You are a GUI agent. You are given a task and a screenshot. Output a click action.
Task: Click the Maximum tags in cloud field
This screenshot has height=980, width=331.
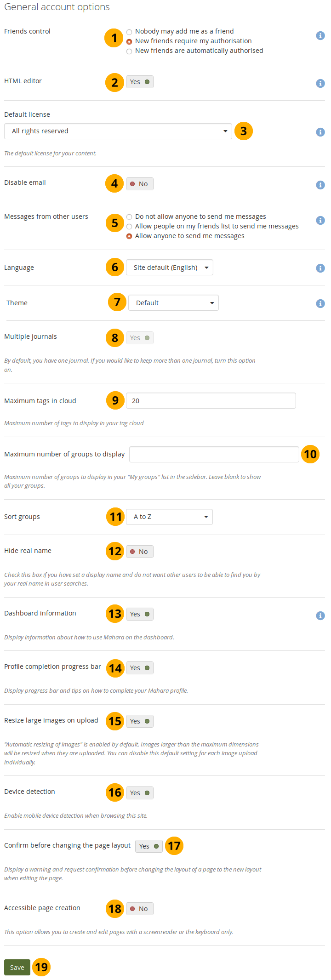211,401
